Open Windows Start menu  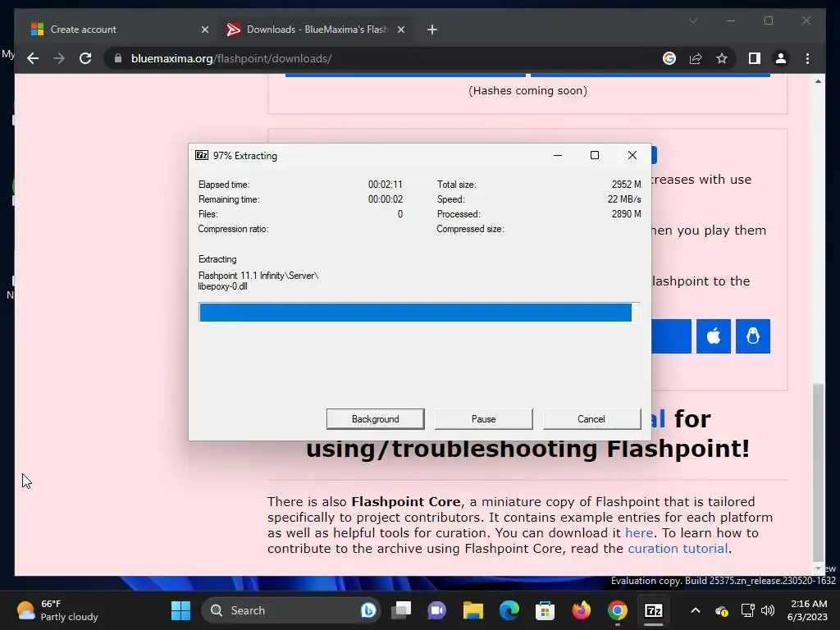coord(180,610)
